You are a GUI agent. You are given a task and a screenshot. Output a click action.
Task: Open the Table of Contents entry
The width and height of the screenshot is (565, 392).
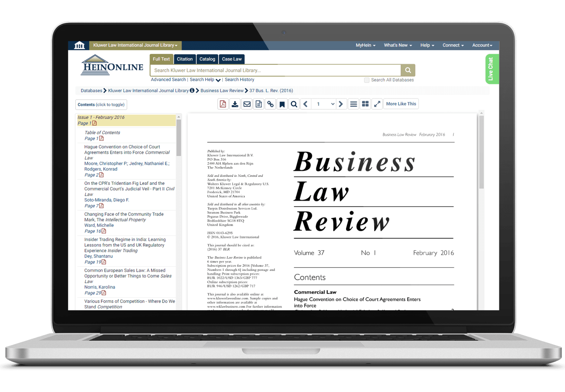coord(102,133)
